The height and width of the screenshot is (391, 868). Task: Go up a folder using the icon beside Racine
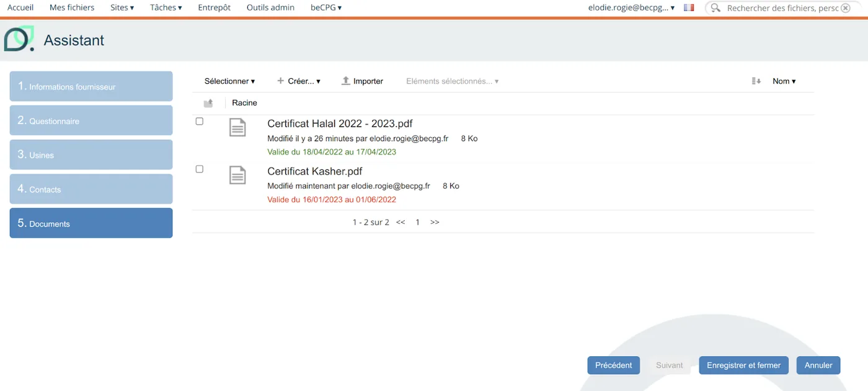point(208,103)
